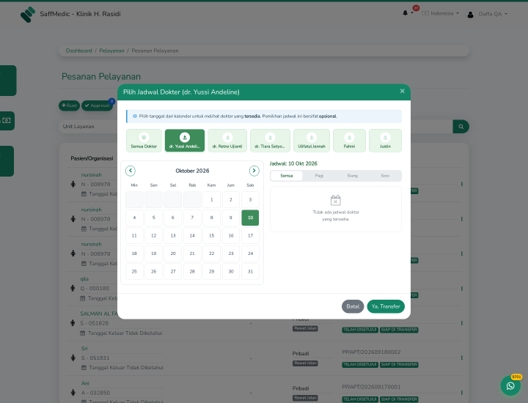Switch to the Siang schedule tab

tap(352, 176)
